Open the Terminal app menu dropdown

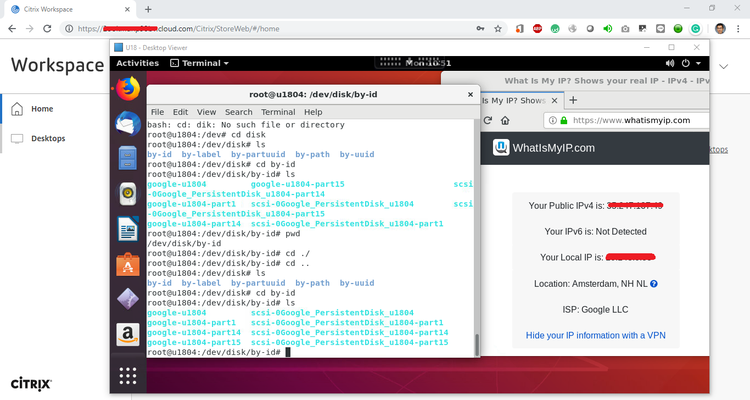pos(199,63)
